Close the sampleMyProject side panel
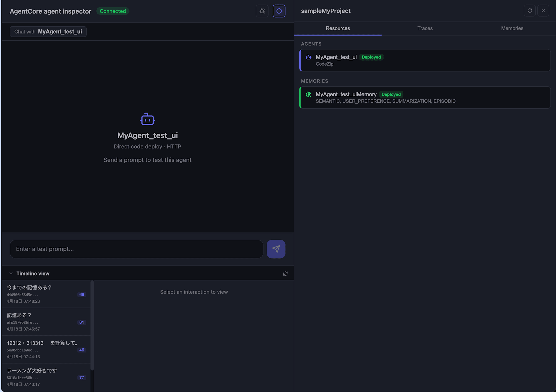 [x=543, y=11]
